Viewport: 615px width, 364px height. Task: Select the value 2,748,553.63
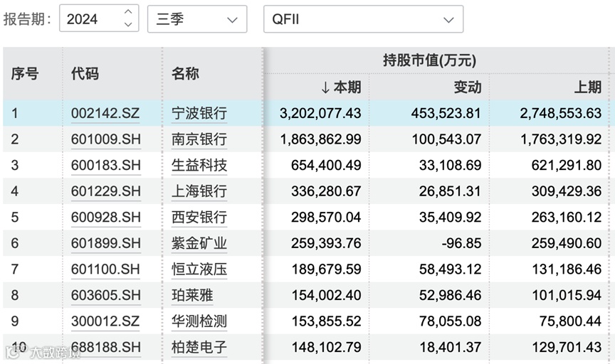point(560,113)
